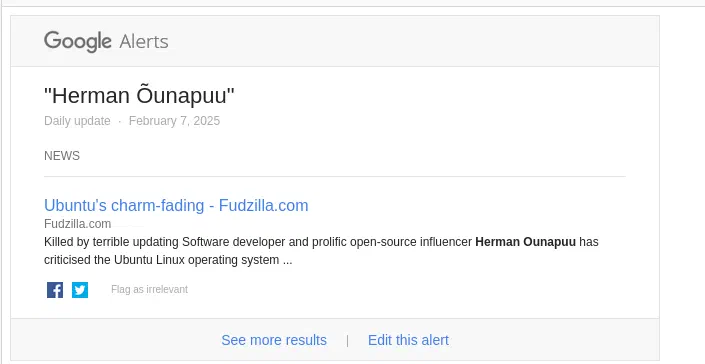Click empty area of the grey header bar

pos(405,41)
